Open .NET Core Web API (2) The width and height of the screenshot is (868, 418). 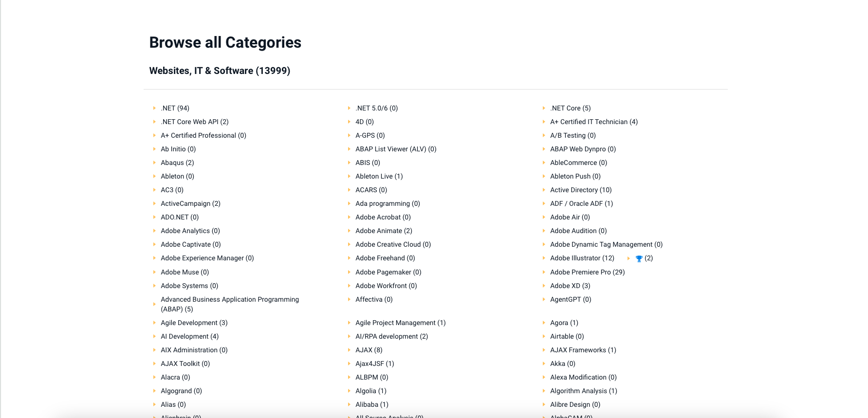pos(194,122)
